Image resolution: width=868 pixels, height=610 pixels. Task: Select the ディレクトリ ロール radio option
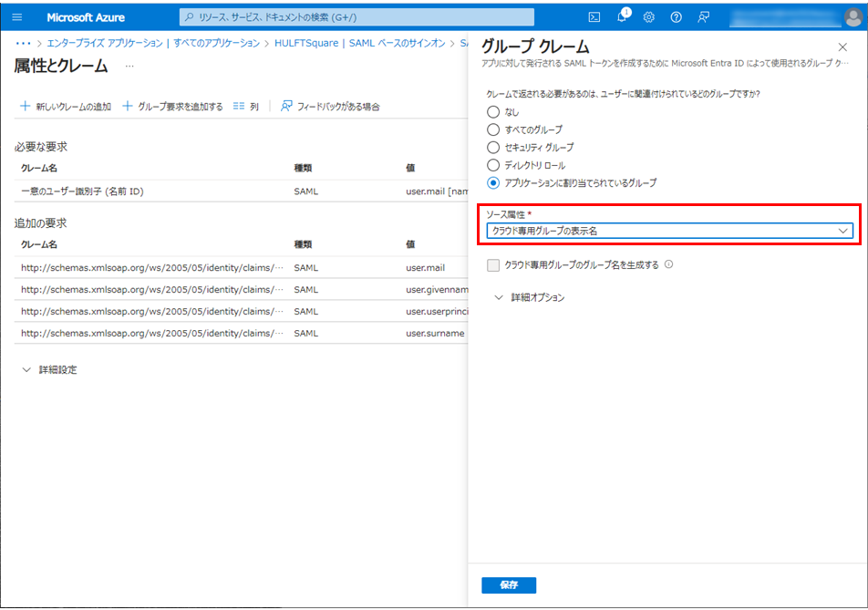click(x=493, y=166)
